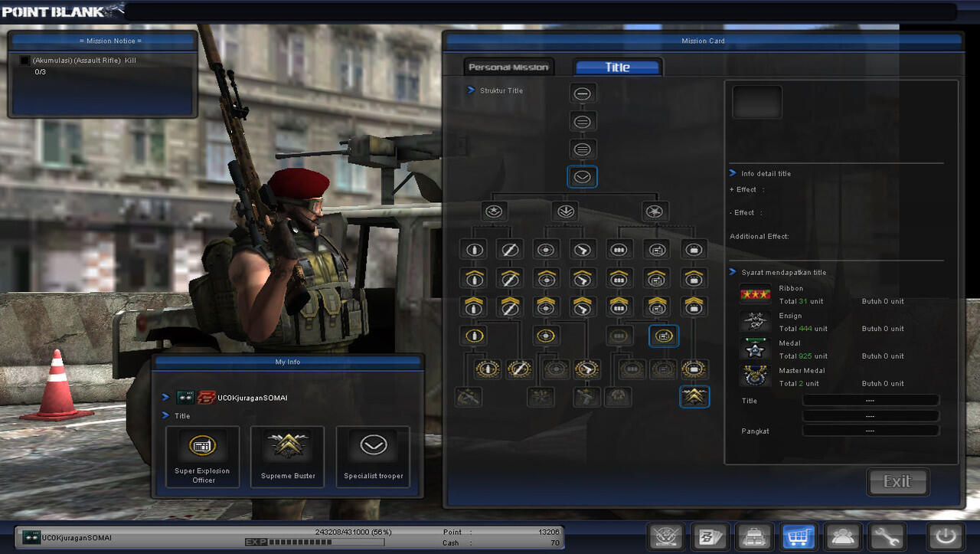Click the Ensign requirement icon
The height and width of the screenshot is (554, 980).
pyautogui.click(x=756, y=321)
